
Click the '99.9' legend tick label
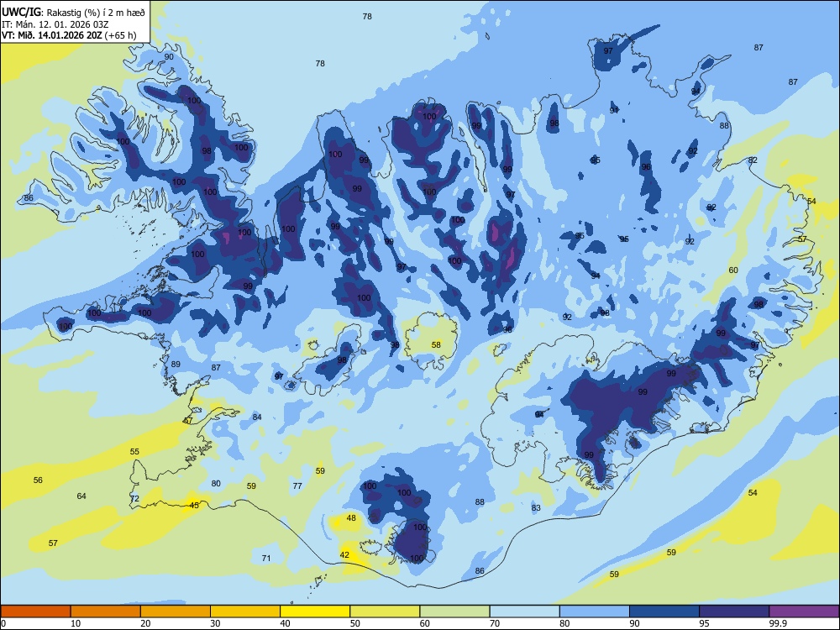coord(777,623)
